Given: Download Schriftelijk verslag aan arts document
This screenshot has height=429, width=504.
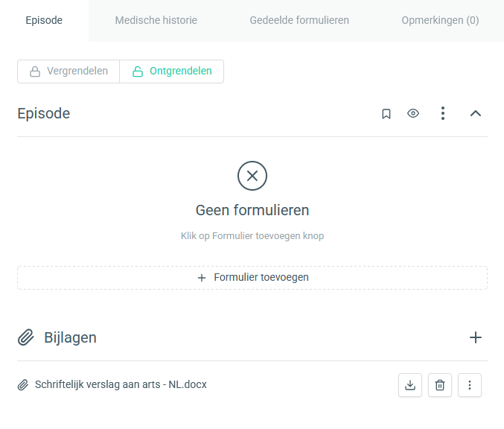Looking at the screenshot, I should click(410, 385).
